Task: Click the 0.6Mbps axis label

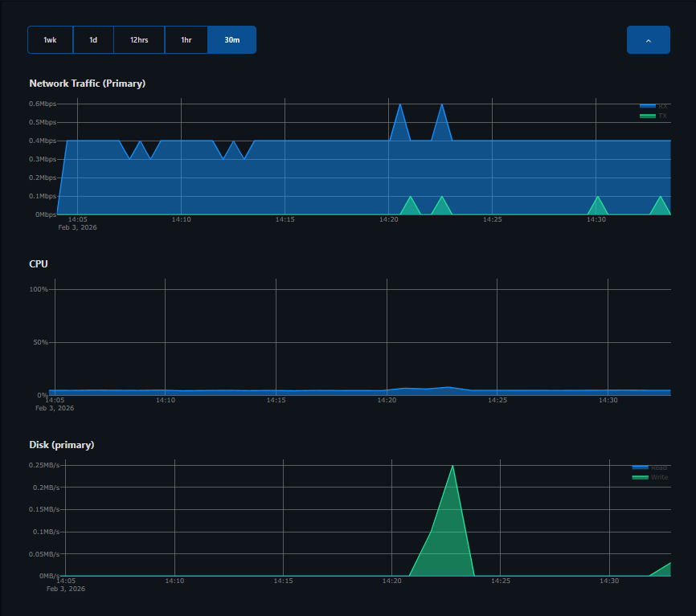Action: pos(43,104)
